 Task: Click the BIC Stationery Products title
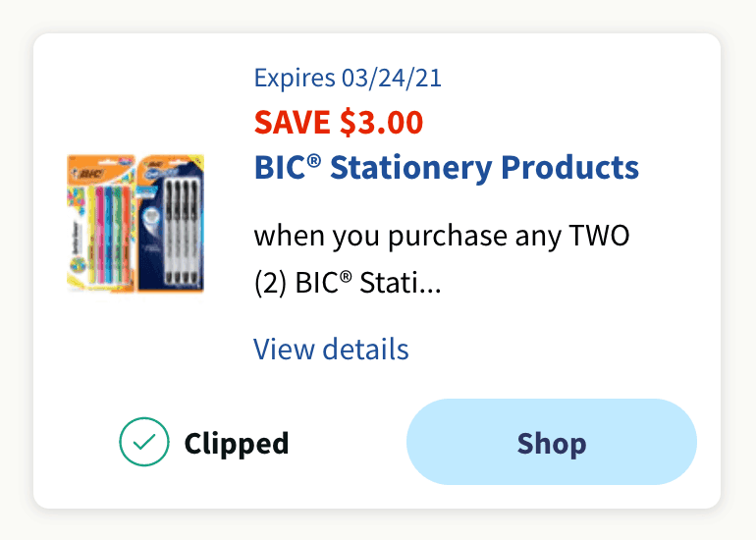[x=446, y=167]
